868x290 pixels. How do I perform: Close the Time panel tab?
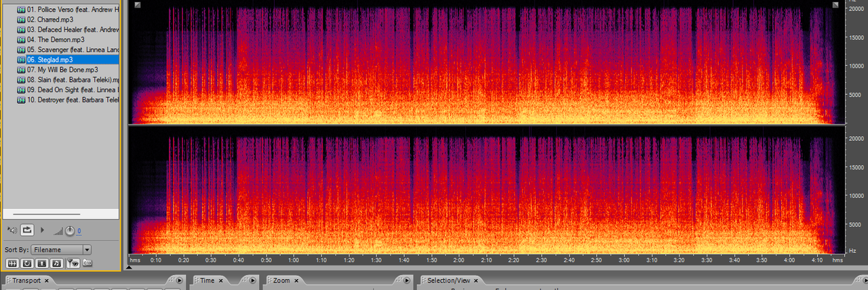(220, 281)
